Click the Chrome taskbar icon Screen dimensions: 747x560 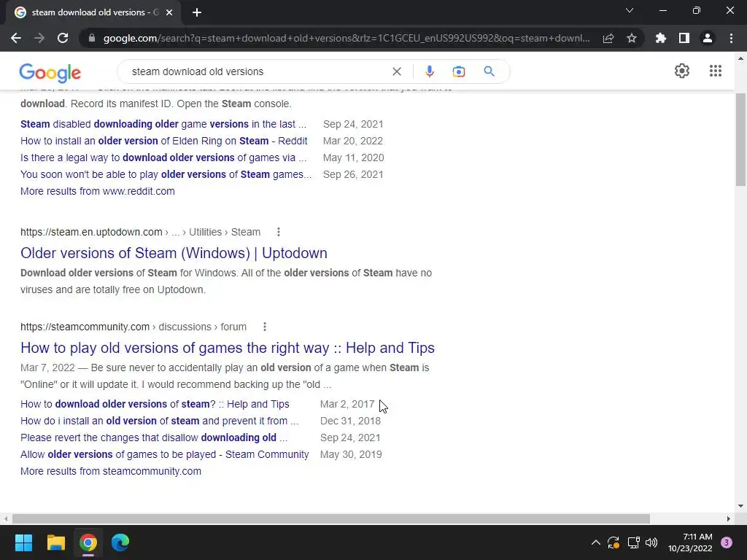pyautogui.click(x=88, y=542)
